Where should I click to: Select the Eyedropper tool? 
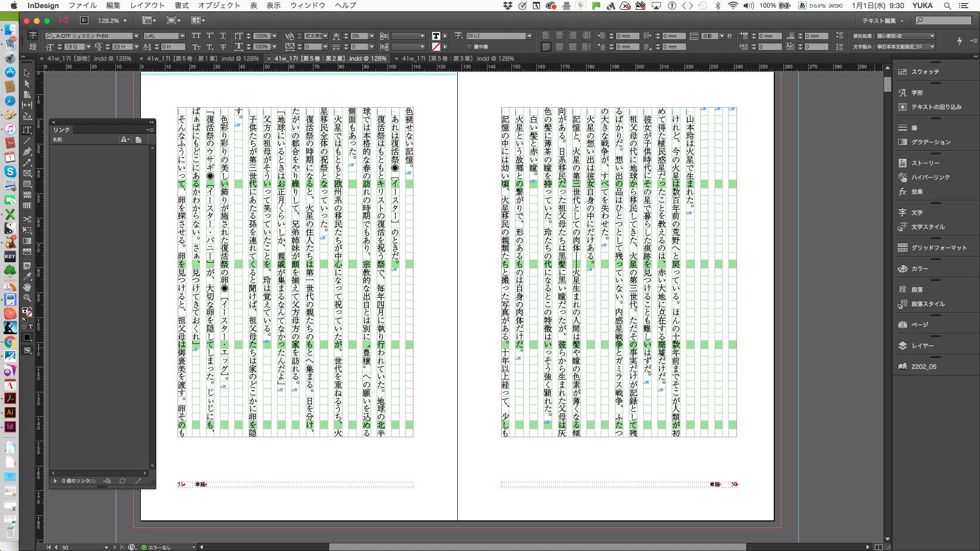(x=27, y=276)
